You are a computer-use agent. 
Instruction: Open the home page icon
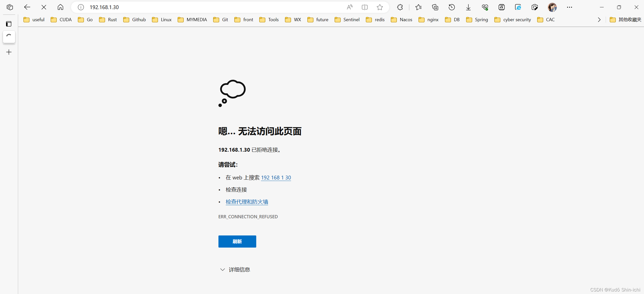click(60, 7)
